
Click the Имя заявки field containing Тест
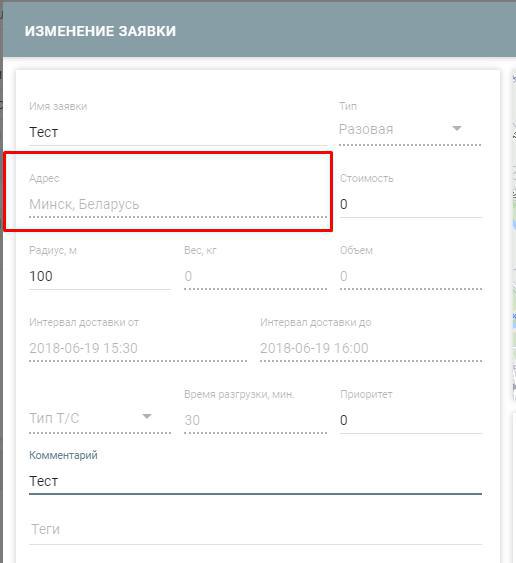(178, 132)
